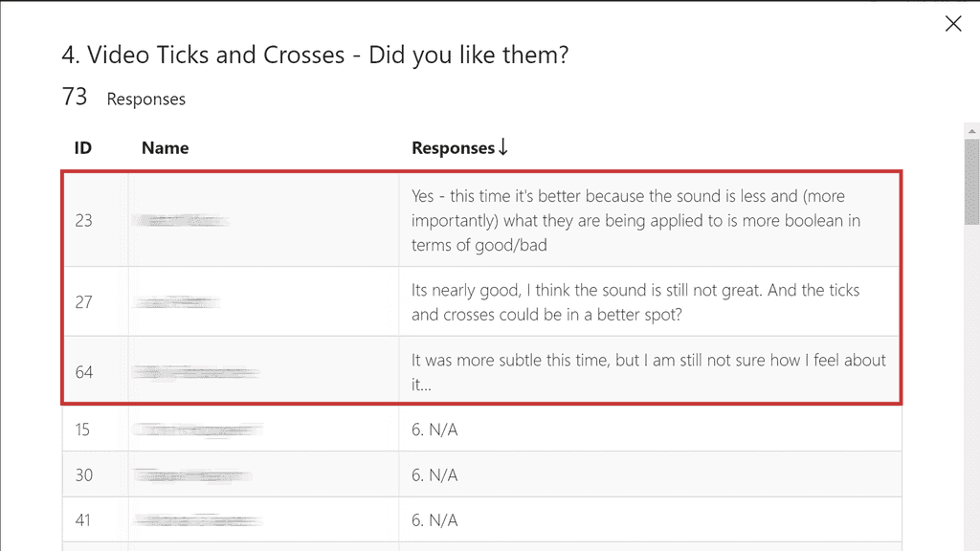Click the response starting "Yes - this time"
The width and height of the screenshot is (980, 551).
pyautogui.click(x=635, y=220)
